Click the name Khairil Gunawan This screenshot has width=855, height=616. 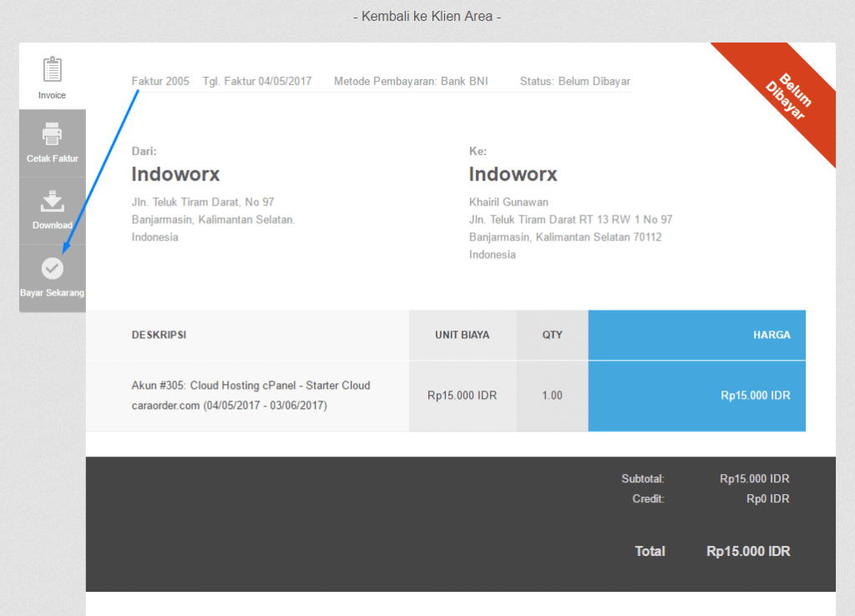pos(508,202)
